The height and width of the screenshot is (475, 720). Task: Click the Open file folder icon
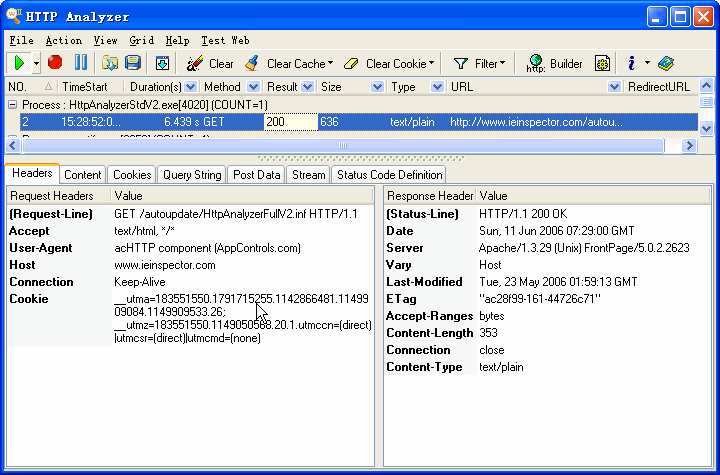click(x=109, y=63)
